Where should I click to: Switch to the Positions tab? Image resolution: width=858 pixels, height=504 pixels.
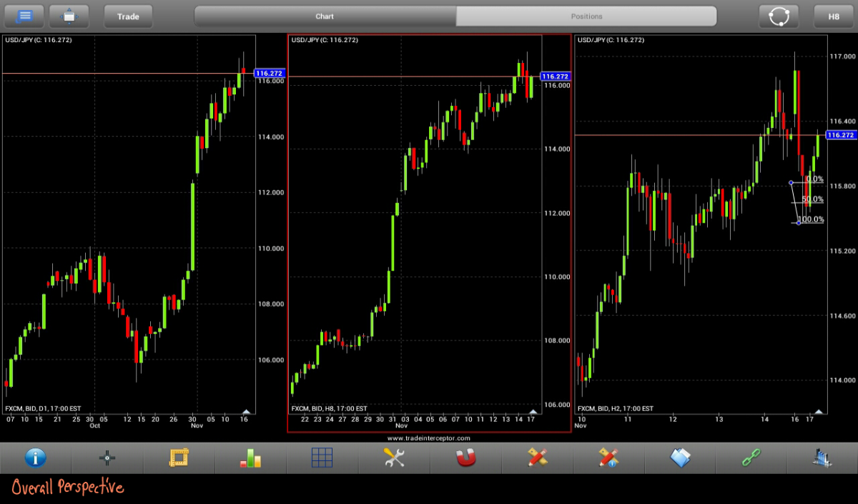coord(586,16)
